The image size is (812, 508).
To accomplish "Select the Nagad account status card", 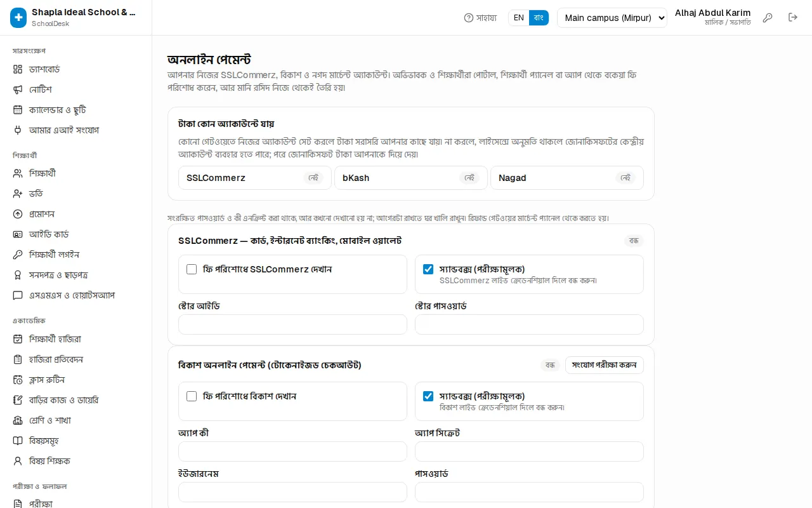I will [567, 178].
